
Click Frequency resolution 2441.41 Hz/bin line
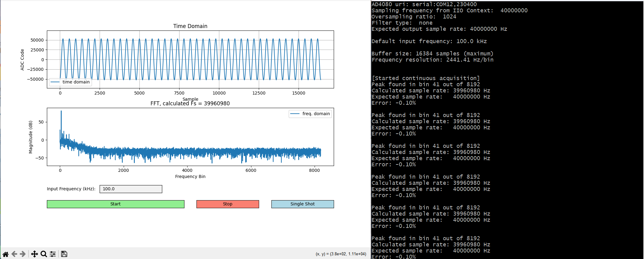point(432,60)
